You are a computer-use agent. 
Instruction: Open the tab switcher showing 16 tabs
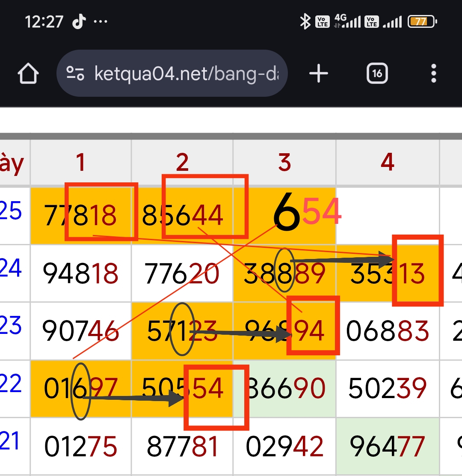(377, 73)
